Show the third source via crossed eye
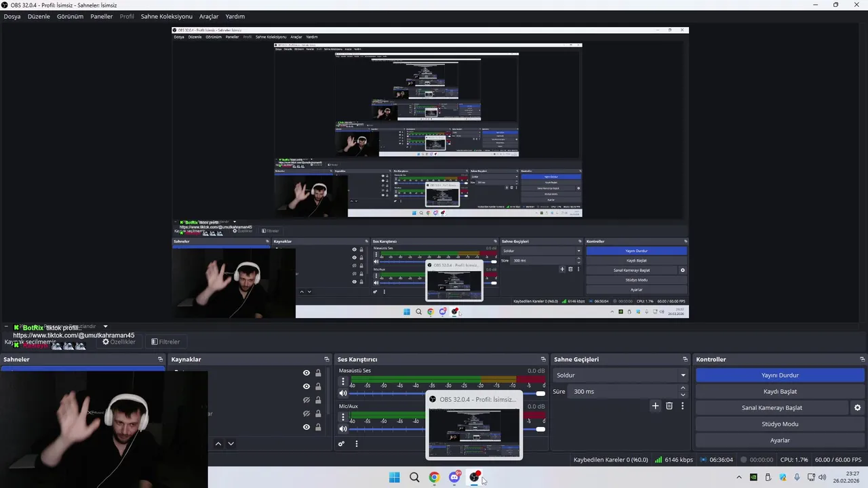 (307, 400)
